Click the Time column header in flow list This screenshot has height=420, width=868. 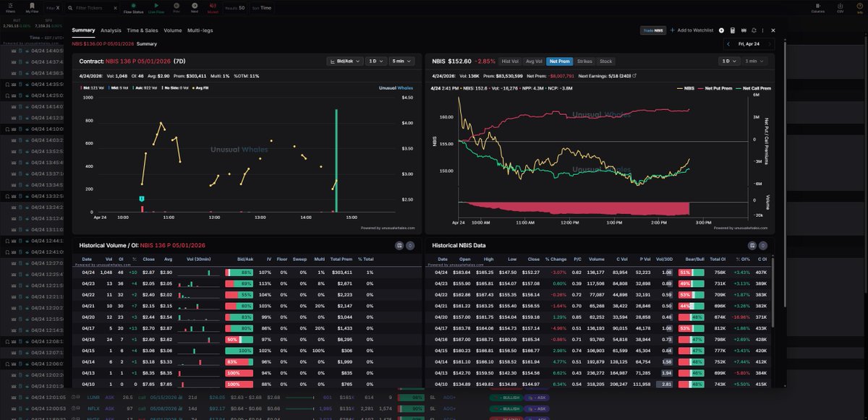(35, 37)
